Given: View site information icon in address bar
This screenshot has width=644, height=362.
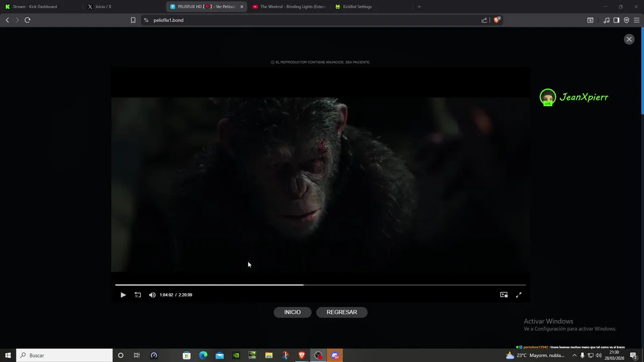Looking at the screenshot, I should tap(146, 20).
